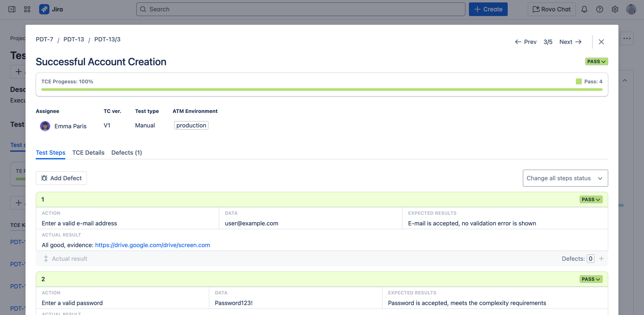Click the Search input field

(x=301, y=9)
